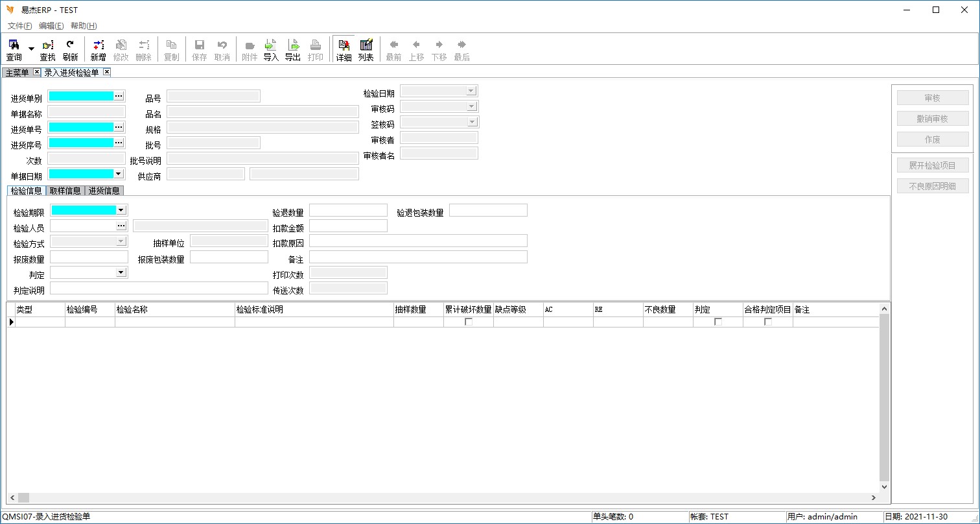Click the 查找 (Find) toolbar icon
This screenshot has width=980, height=524.
click(47, 49)
